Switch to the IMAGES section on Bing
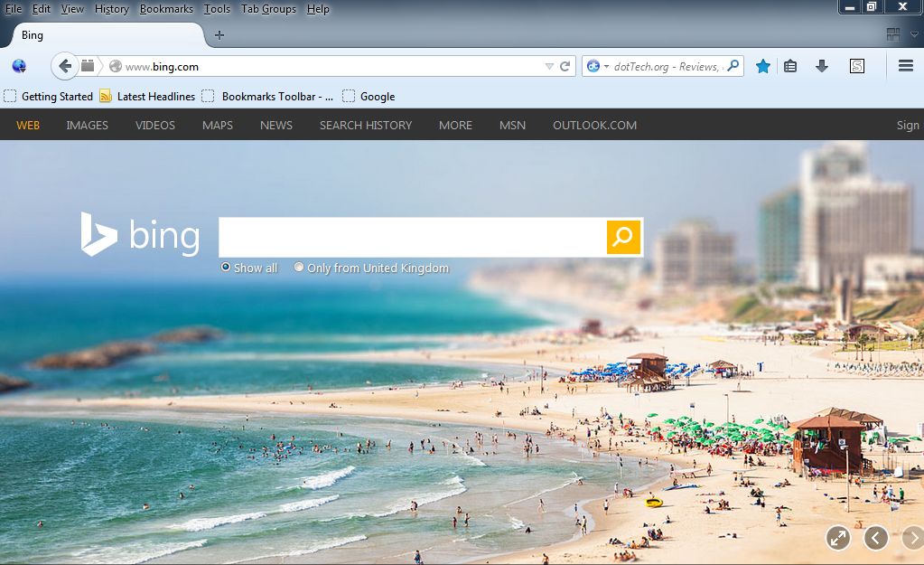 coord(87,125)
